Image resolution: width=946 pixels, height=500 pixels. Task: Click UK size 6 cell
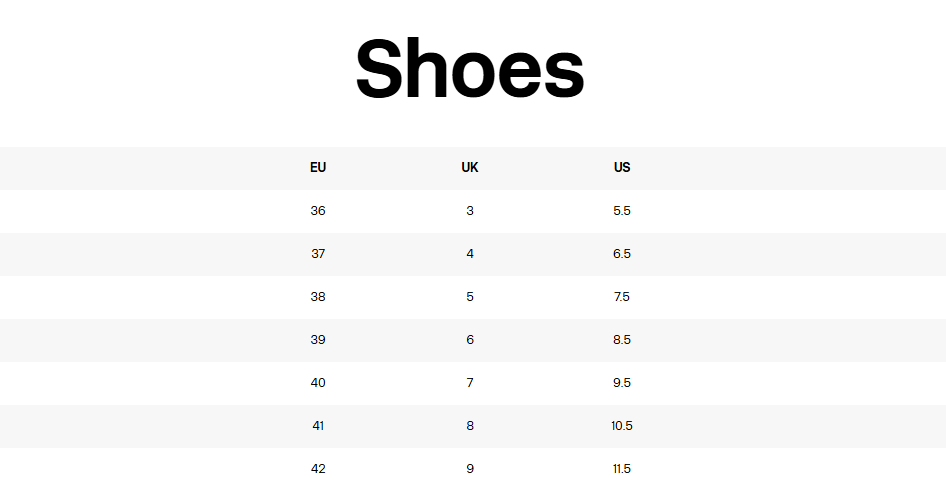[470, 340]
